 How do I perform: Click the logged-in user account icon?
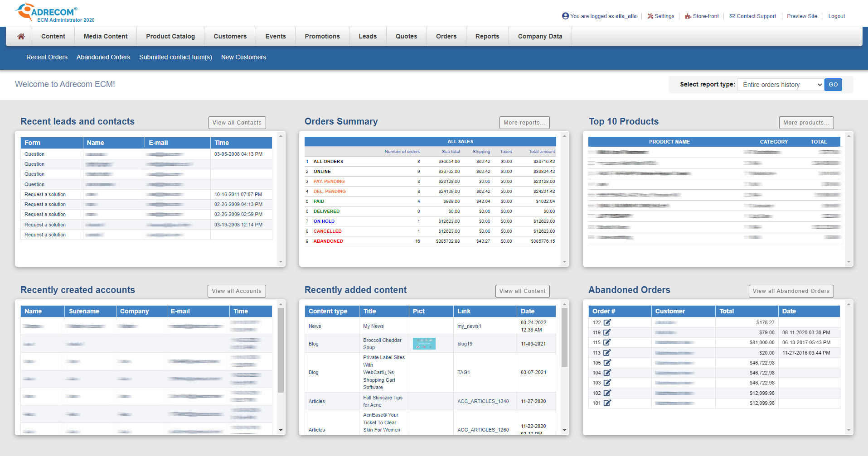(565, 15)
